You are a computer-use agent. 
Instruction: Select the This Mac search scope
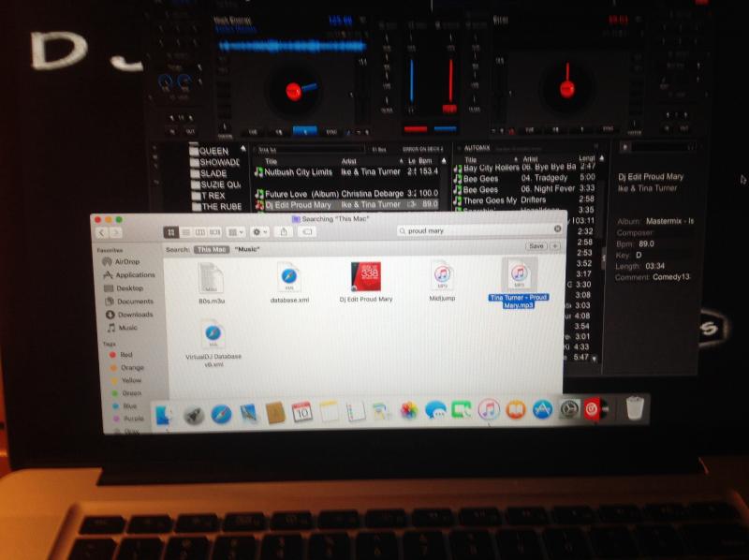pos(212,249)
